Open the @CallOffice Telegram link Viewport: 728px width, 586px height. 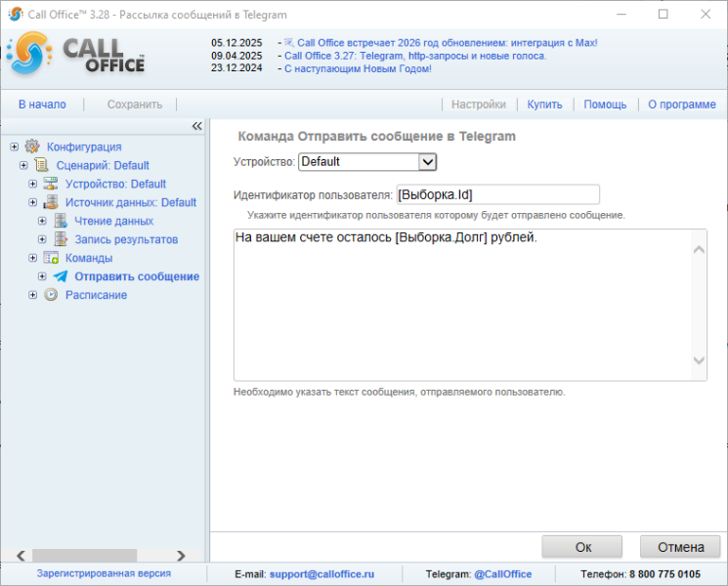[x=503, y=574]
